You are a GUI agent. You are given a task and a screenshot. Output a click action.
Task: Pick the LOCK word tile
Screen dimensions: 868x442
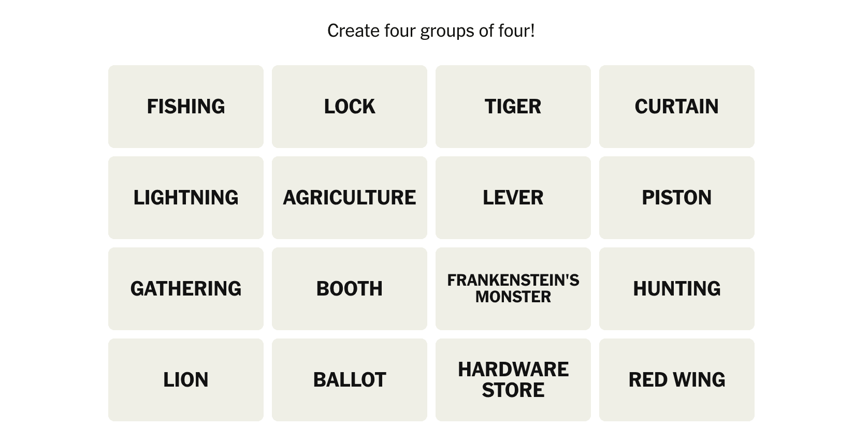349,107
